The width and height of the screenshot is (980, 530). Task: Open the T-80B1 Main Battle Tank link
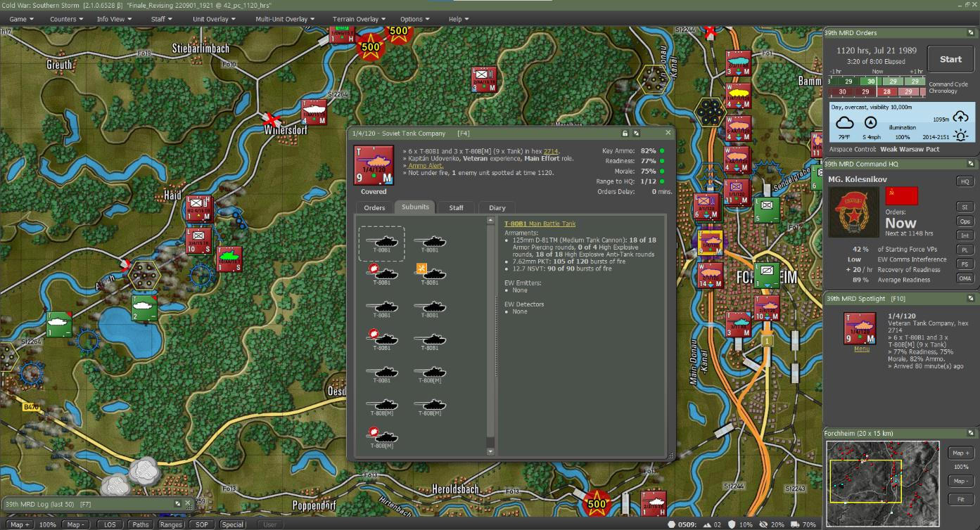click(540, 224)
